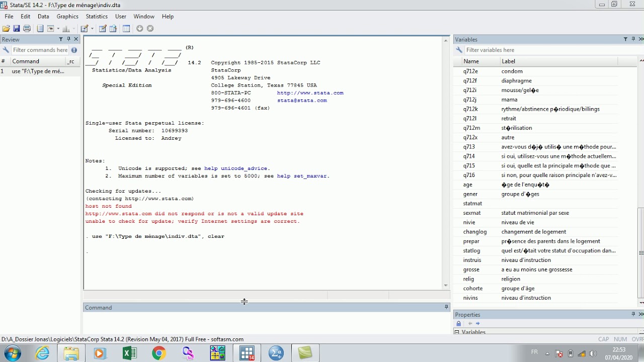
Task: Toggle the filter icon in Variables panel header
Action: [x=625, y=39]
